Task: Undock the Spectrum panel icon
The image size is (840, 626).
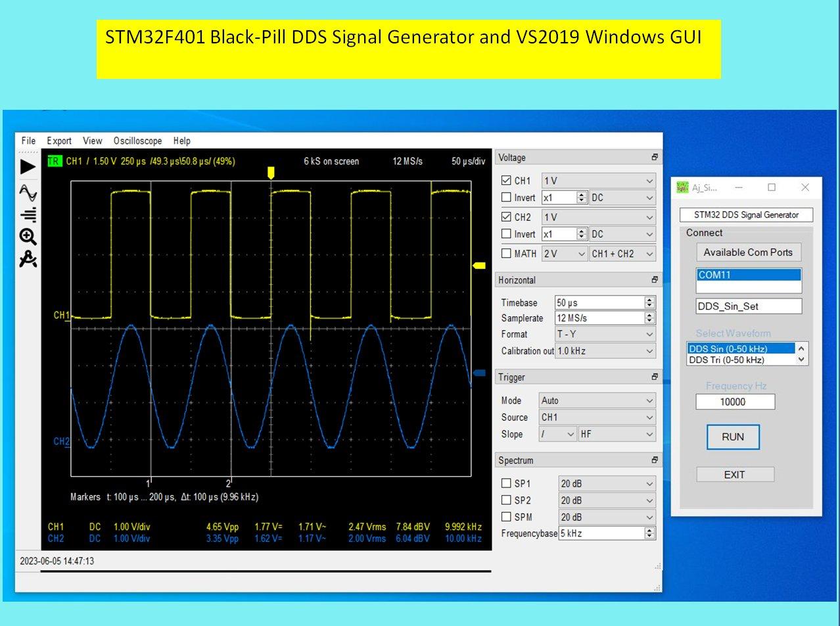Action: (x=654, y=460)
